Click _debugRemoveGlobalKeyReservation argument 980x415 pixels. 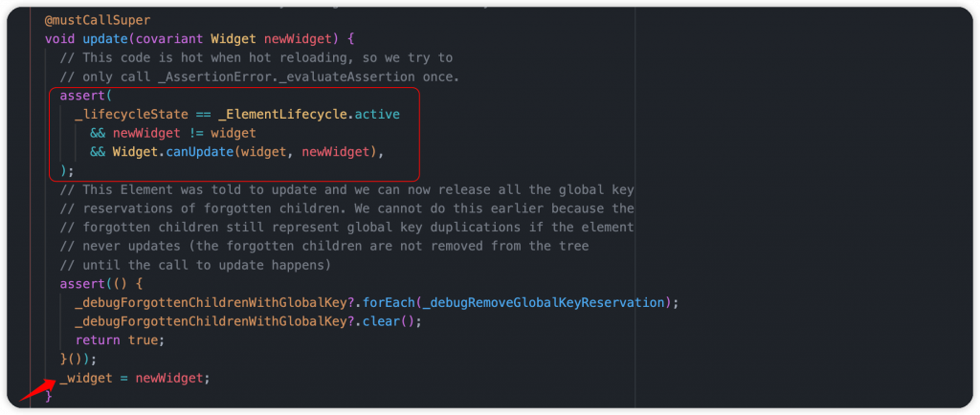point(544,303)
